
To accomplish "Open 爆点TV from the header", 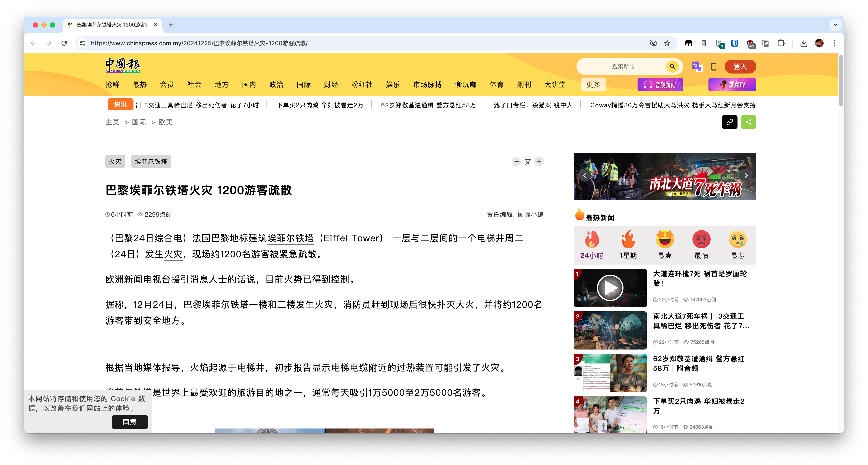I will tap(732, 84).
